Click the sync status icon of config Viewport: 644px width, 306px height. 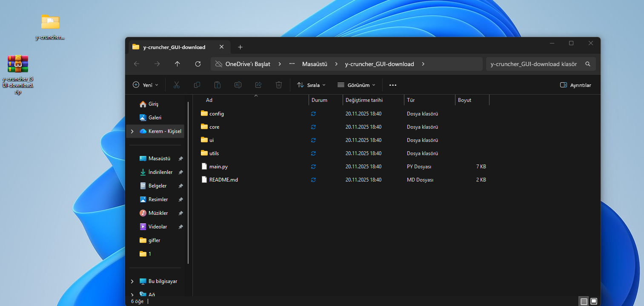click(313, 114)
